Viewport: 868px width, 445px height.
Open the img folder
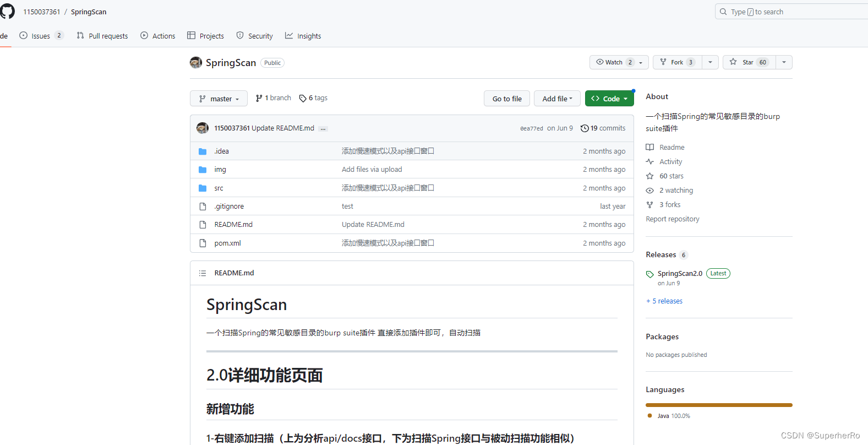point(220,170)
